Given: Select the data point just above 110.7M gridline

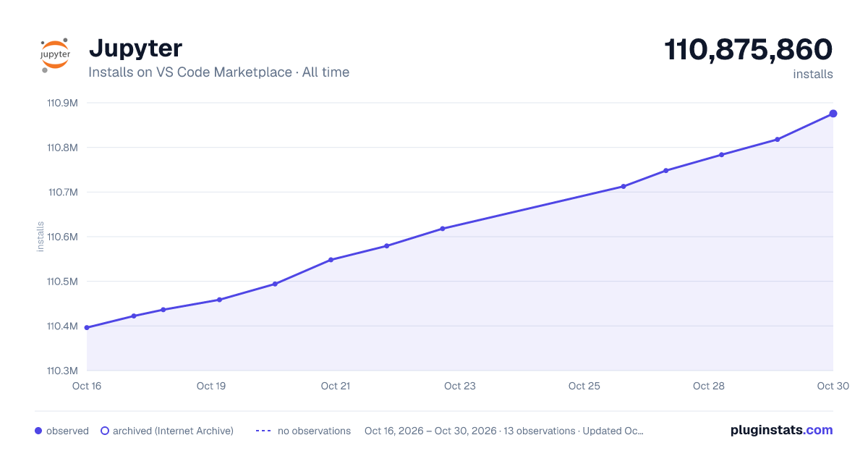Looking at the screenshot, I should (624, 187).
